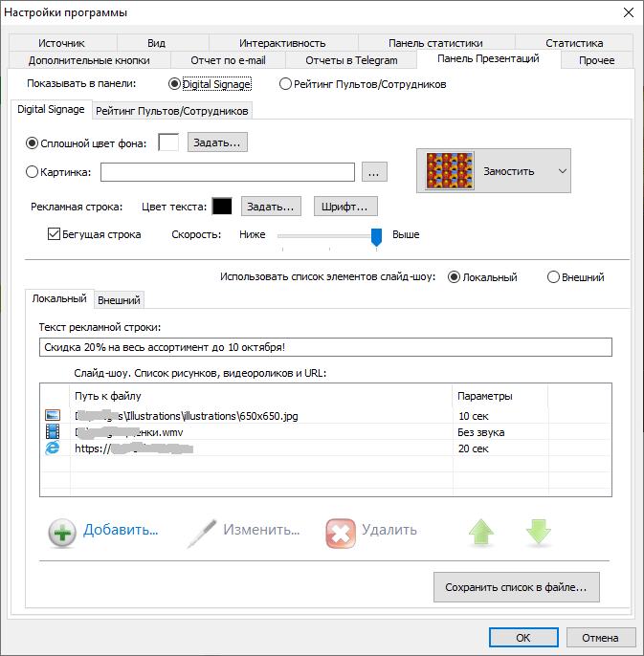Screen dimensions: 644x656
Task: Select the video file icon in list
Action: click(53, 432)
